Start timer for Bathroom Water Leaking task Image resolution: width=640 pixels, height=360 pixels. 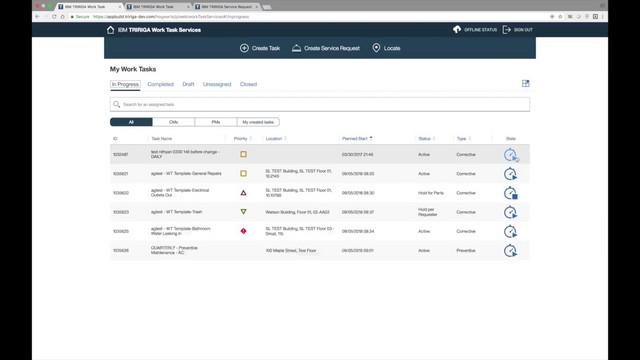pyautogui.click(x=510, y=231)
